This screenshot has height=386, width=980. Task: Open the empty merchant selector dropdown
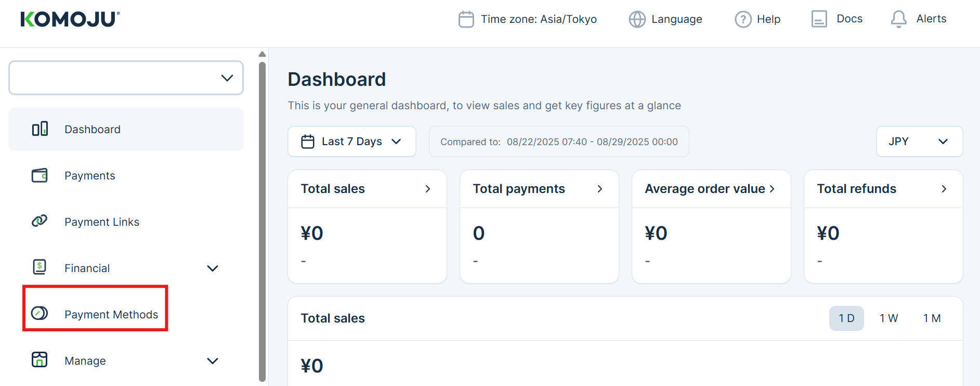coord(126,78)
